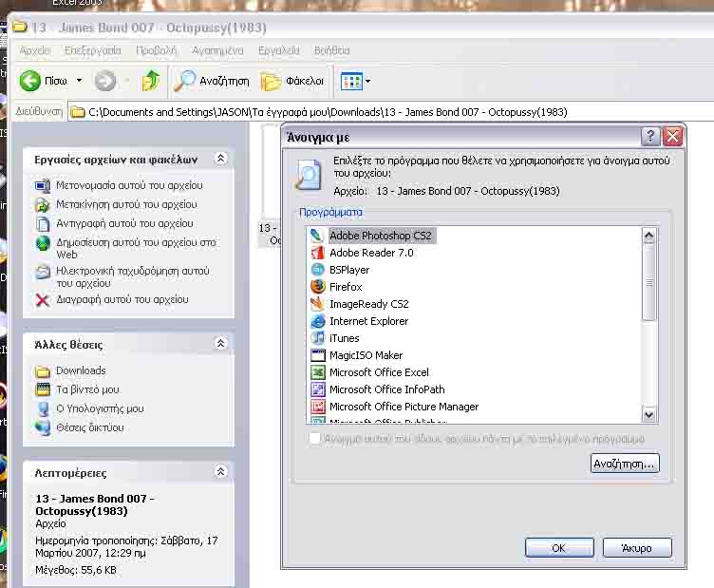Click the greyed Forward arrow icon
714x588 pixels.
[x=105, y=81]
